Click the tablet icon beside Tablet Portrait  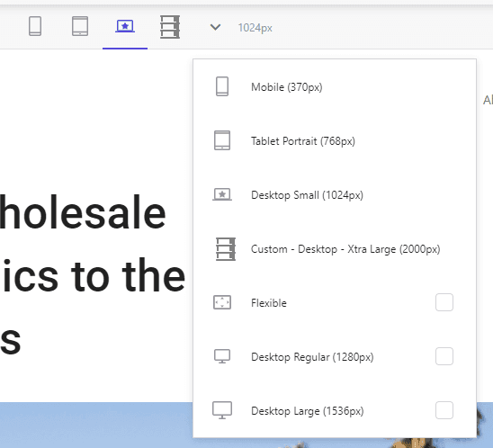coord(222,140)
